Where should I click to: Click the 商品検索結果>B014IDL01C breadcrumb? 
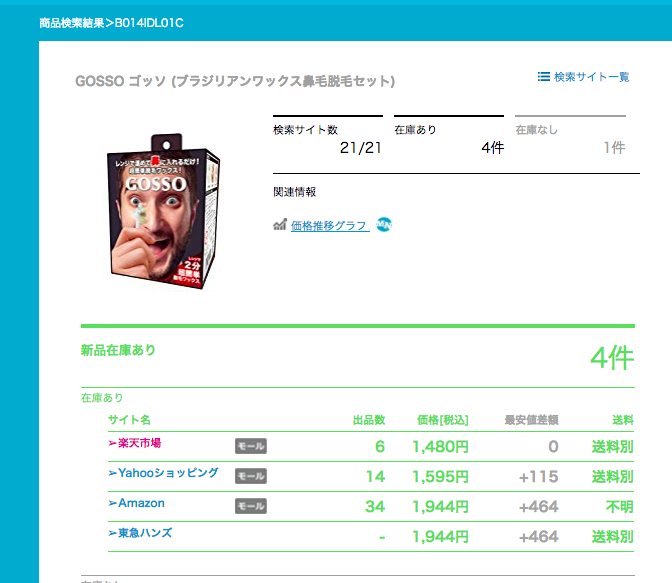click(111, 23)
